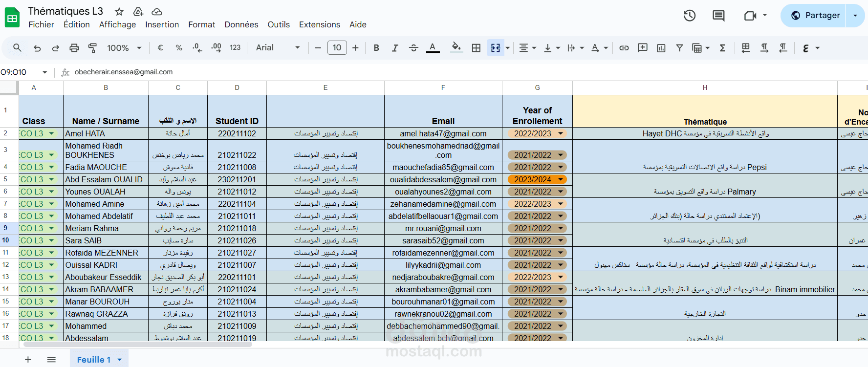Screen dimensions: 868x367
Task: Insert chart using the chart icon
Action: click(661, 48)
